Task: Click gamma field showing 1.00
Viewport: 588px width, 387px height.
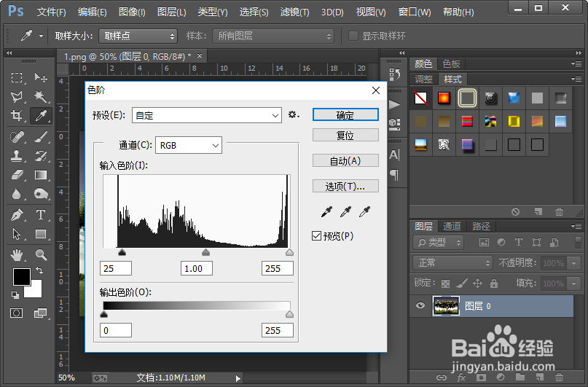Action: pyautogui.click(x=197, y=268)
